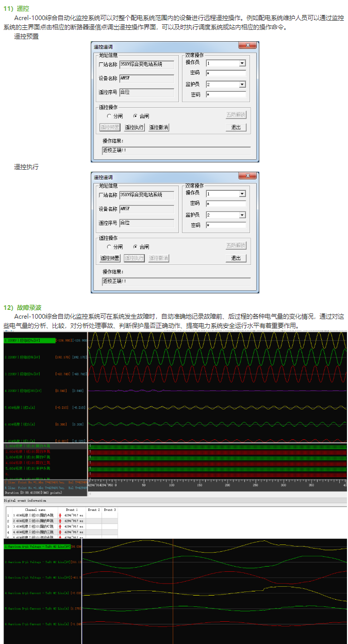Focus 监护员 密码 field in the 遥控预置 dialog
The height and width of the screenshot is (644, 348).
[x=226, y=95]
